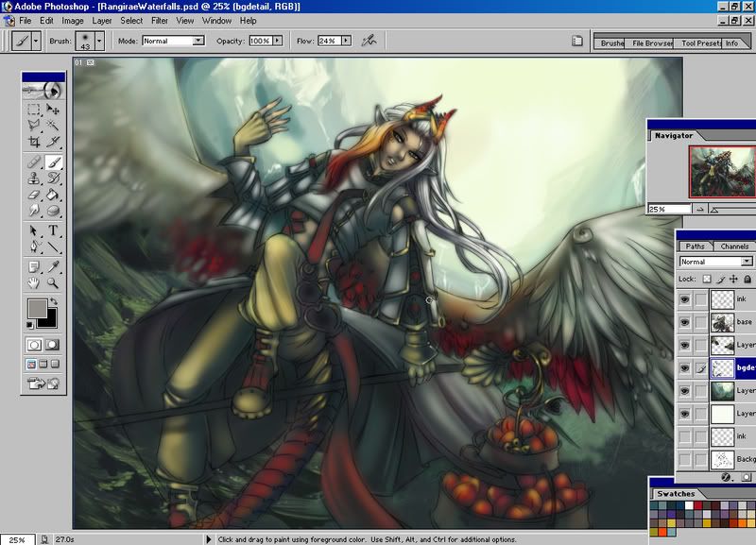Open the Flow slider arrow

point(346,41)
